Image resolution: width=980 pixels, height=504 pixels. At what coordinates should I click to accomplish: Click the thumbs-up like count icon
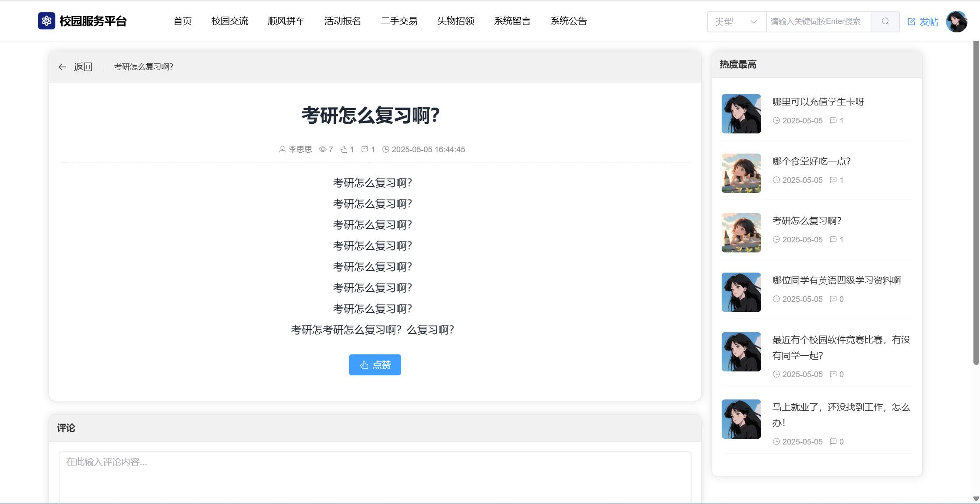(344, 150)
